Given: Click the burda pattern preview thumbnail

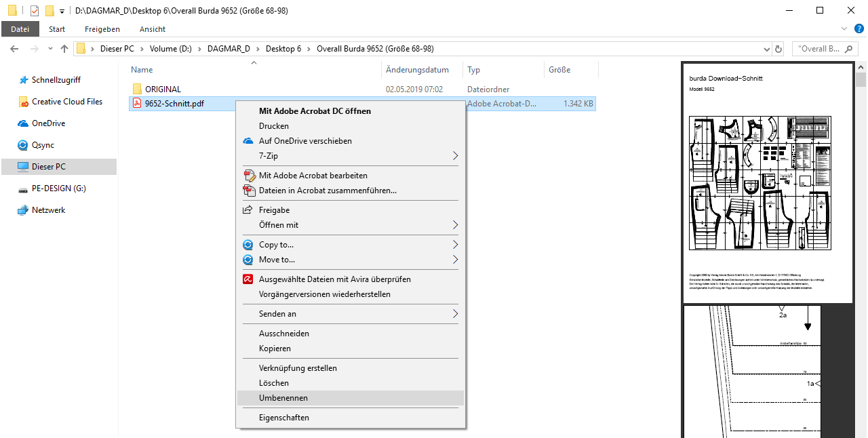Looking at the screenshot, I should point(759,183).
